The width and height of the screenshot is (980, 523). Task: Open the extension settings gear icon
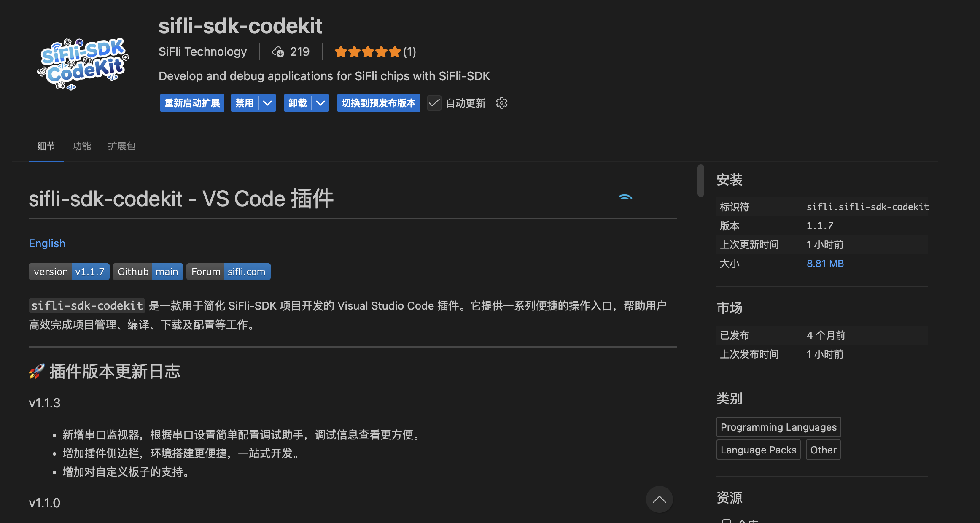click(x=501, y=103)
